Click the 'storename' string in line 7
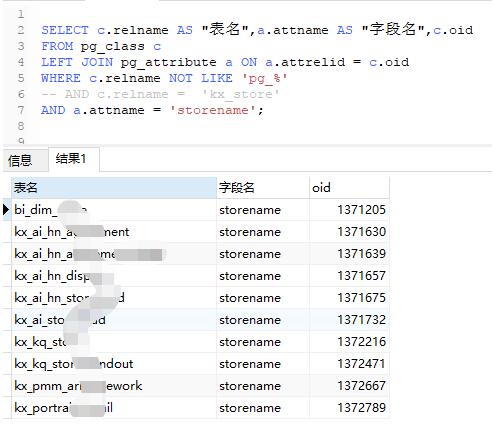Viewport: 495px width, 439px height. tap(213, 110)
